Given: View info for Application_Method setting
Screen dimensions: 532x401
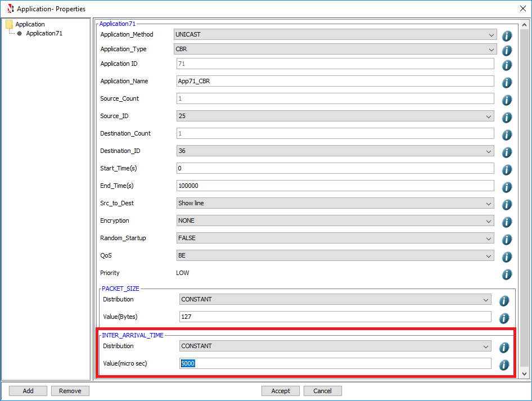Looking at the screenshot, I should [507, 35].
